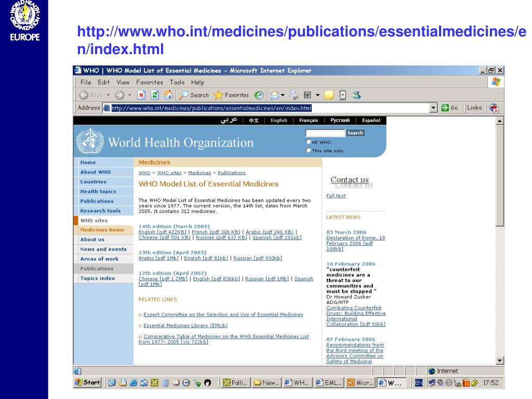Click the Stop loading icon
This screenshot has width=532, height=399.
[141, 96]
